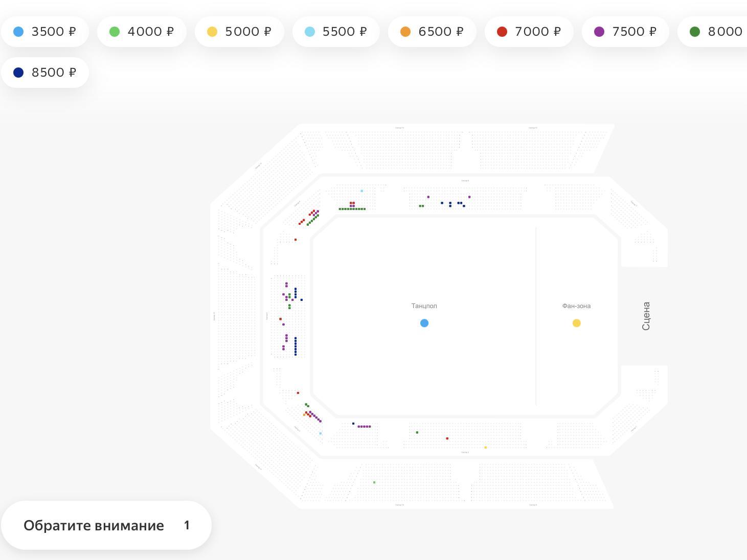Click the dark green 8000 swatch

695,32
